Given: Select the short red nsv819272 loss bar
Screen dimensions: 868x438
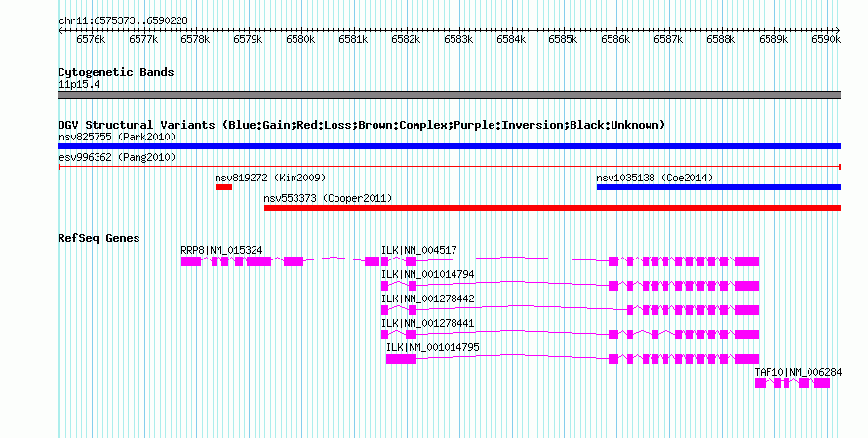Looking at the screenshot, I should pos(223,187).
